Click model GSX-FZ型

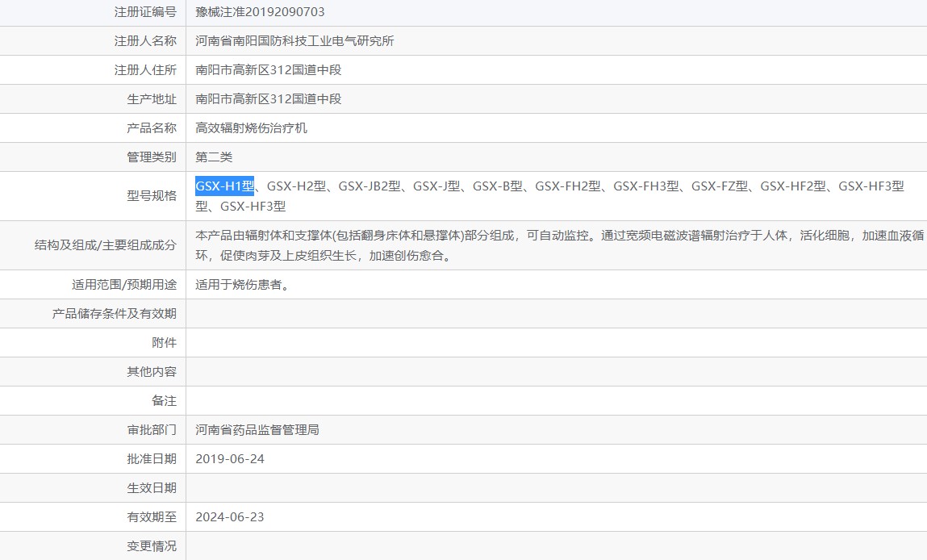click(x=720, y=186)
